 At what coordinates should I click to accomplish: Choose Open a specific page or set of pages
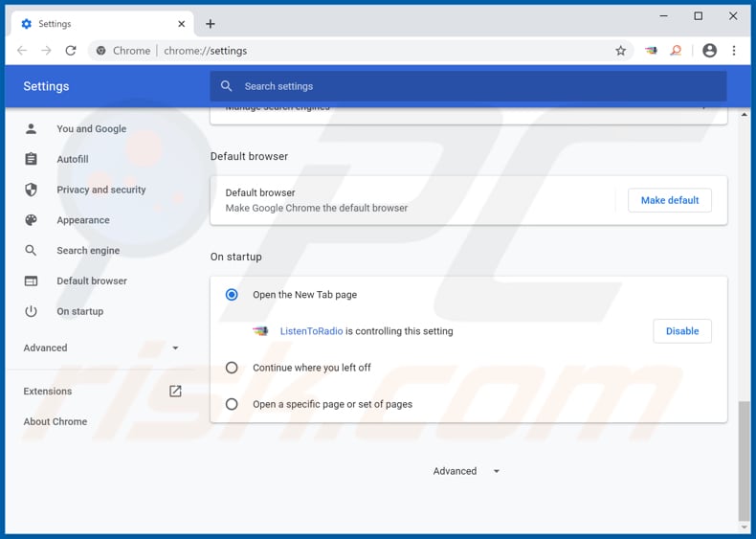tap(232, 404)
